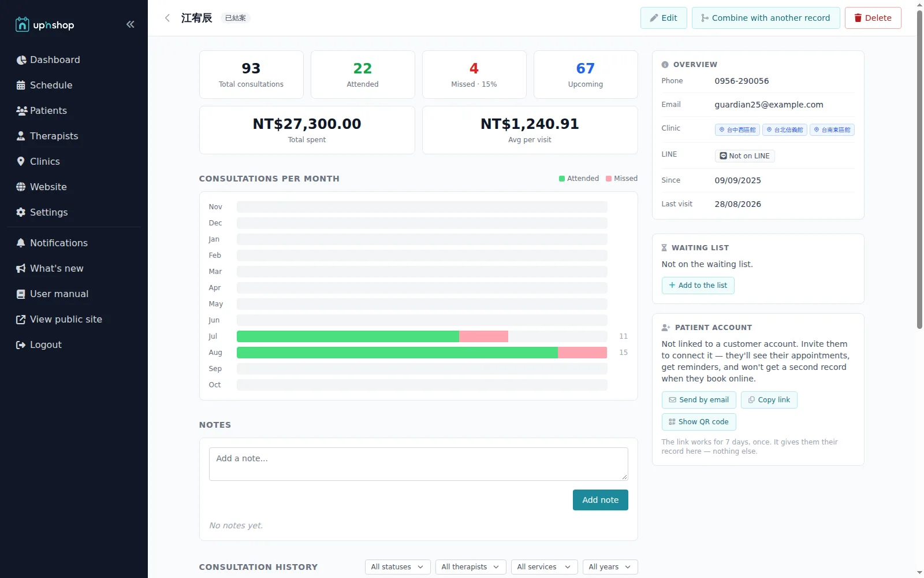Add patient to the waiting list

[698, 286]
